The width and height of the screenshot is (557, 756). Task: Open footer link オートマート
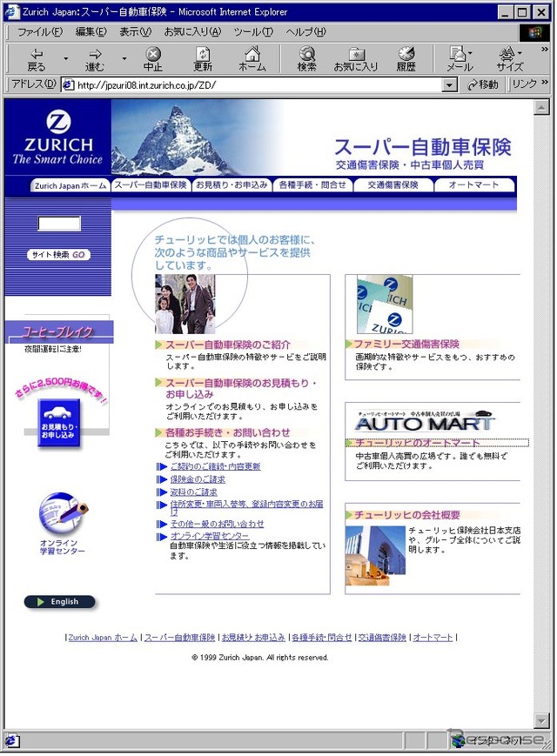[x=433, y=638]
